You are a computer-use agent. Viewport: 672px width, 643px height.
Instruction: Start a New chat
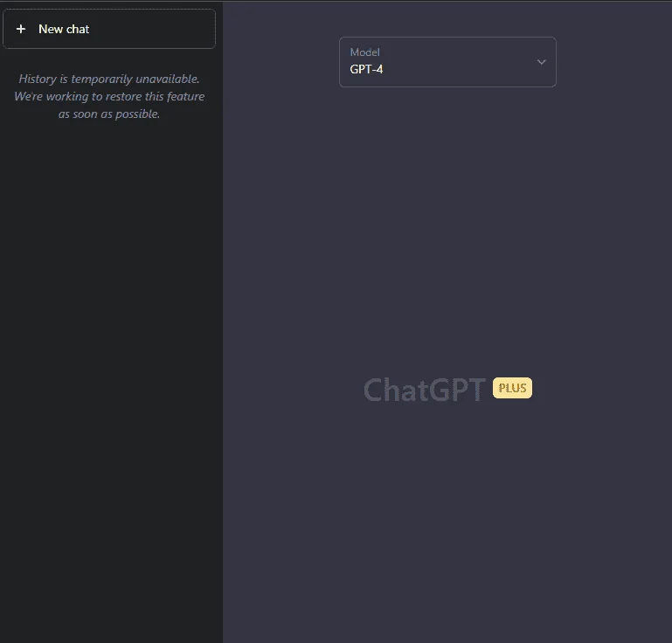[x=109, y=29]
